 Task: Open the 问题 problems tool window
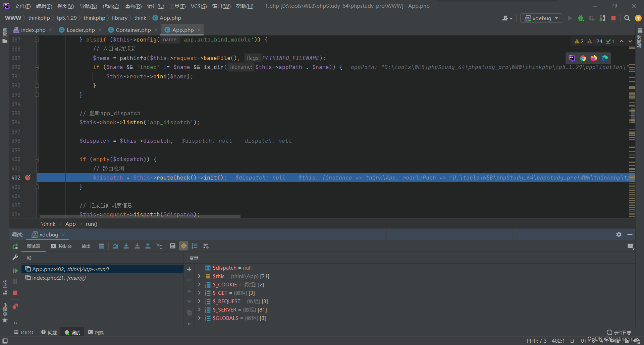(49, 332)
